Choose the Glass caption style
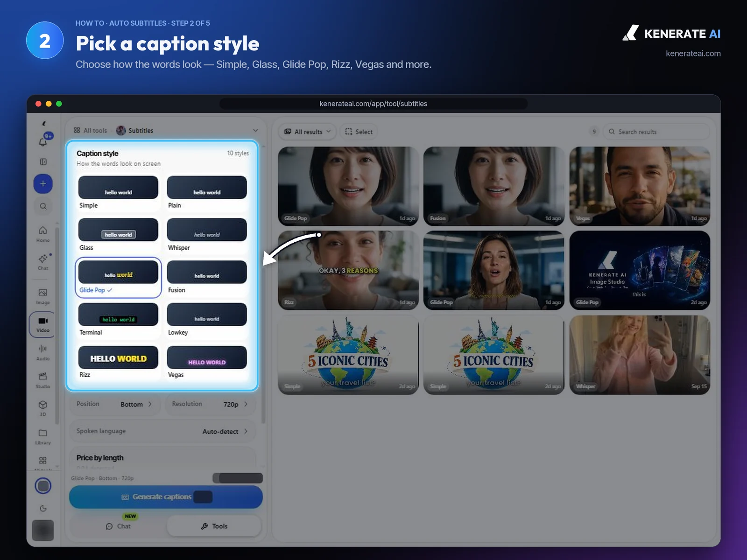The image size is (747, 560). [118, 235]
